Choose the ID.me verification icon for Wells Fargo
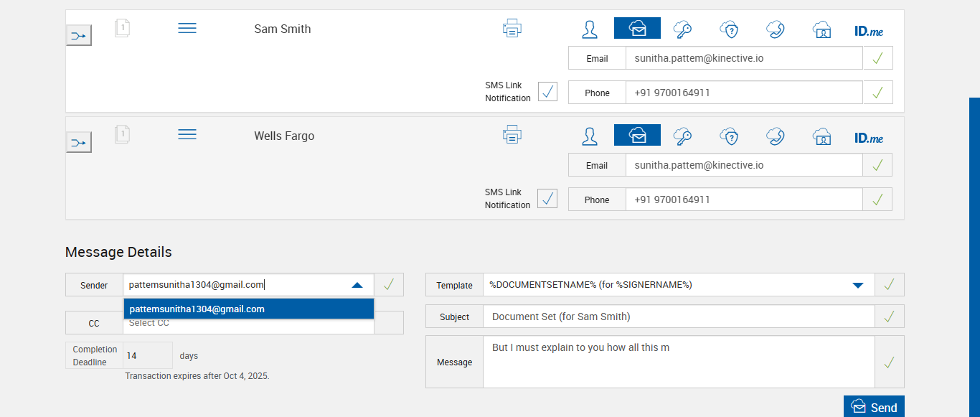 click(x=868, y=137)
